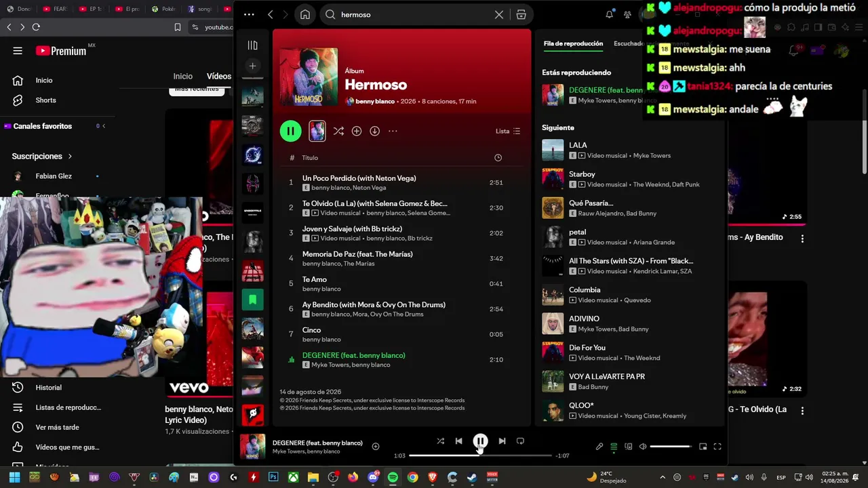Pause the Hermoso album with the green button
This screenshot has width=868, height=488.
(x=290, y=131)
